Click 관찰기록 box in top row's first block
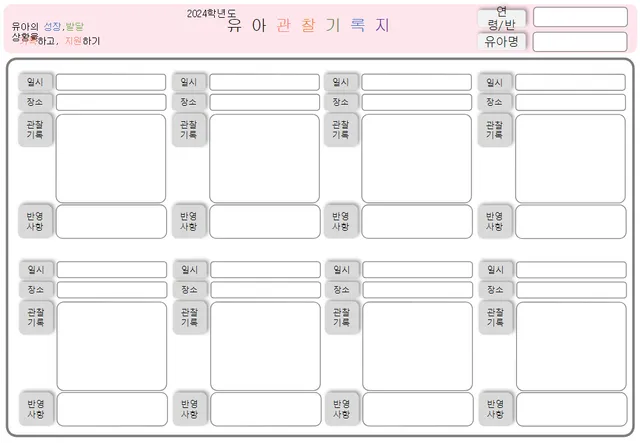The width and height of the screenshot is (640, 443). 111,158
